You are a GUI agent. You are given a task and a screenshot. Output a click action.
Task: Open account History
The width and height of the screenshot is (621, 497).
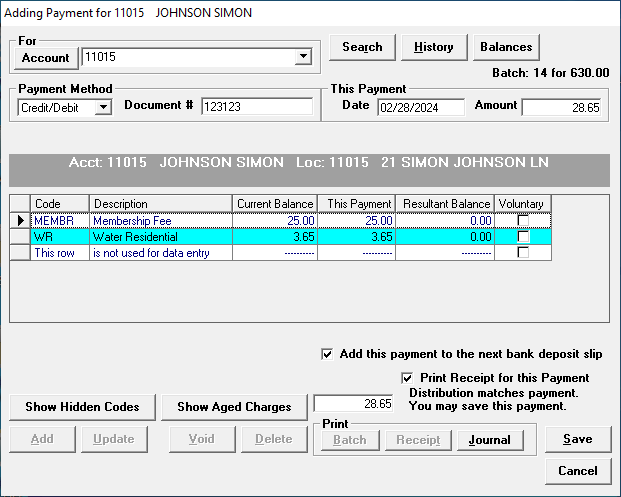[434, 47]
